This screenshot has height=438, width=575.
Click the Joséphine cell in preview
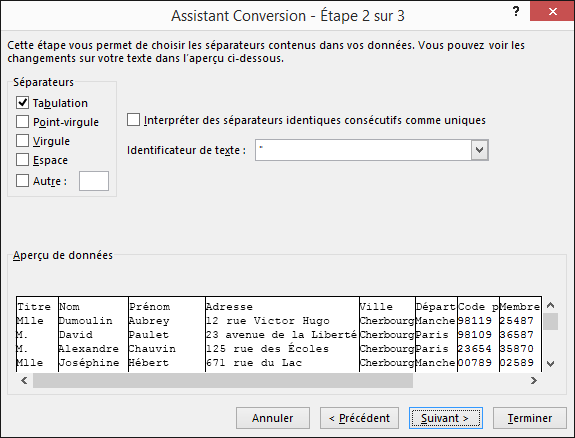[89, 362]
